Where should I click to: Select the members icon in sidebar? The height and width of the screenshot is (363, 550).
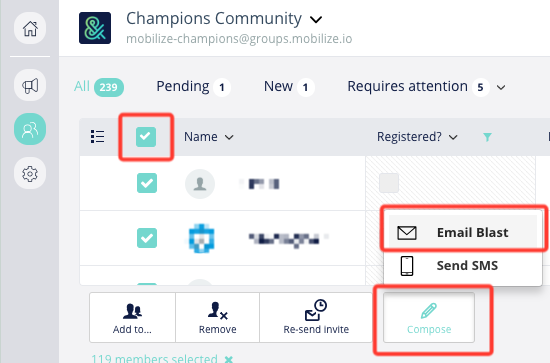pos(30,129)
